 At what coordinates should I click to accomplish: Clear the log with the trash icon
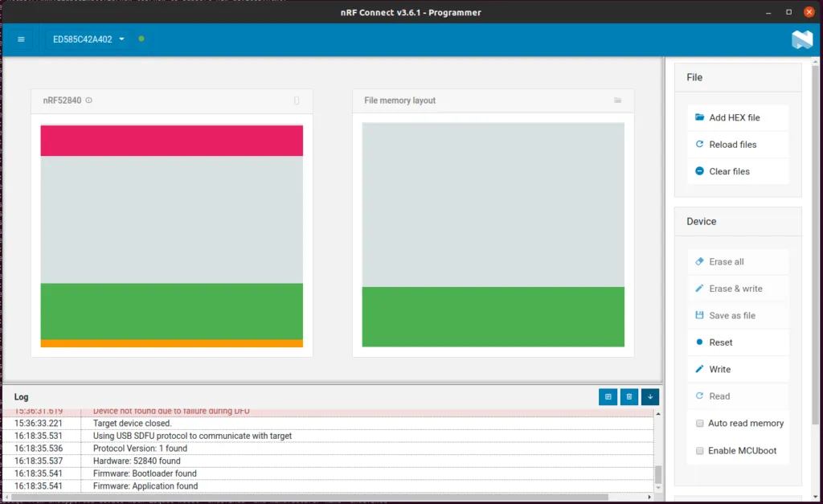pyautogui.click(x=629, y=397)
